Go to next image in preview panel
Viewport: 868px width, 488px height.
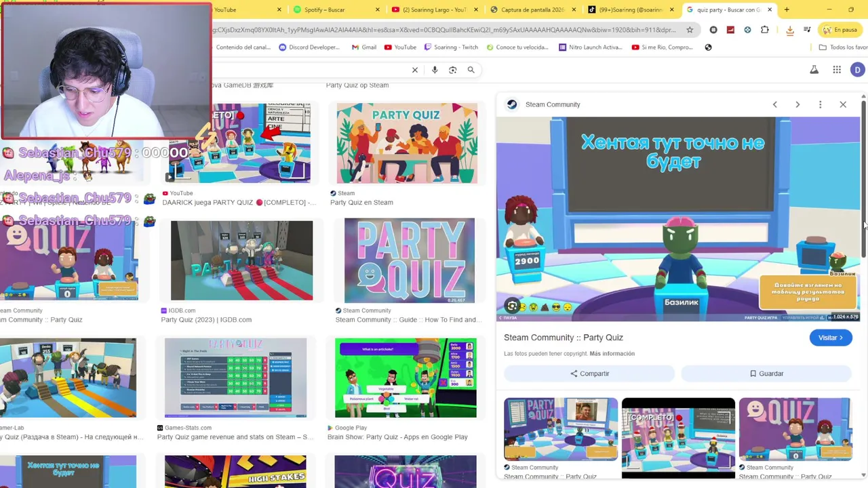point(797,104)
